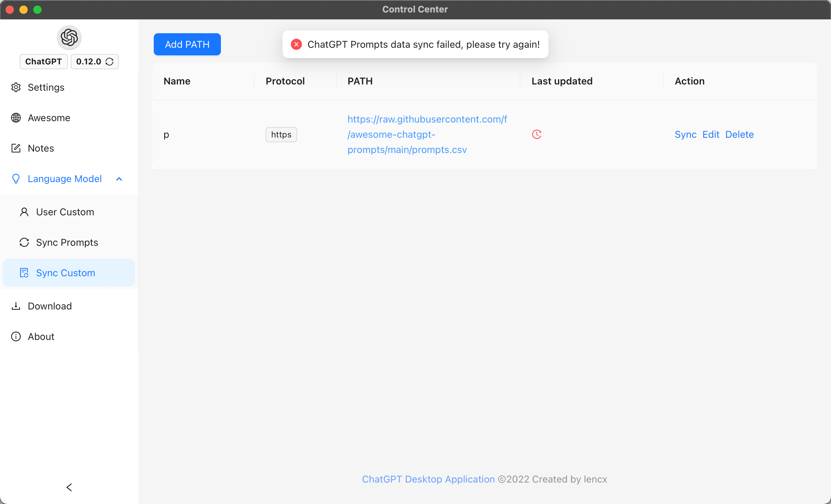
Task: Click the Control Center window title
Action: [x=415, y=9]
